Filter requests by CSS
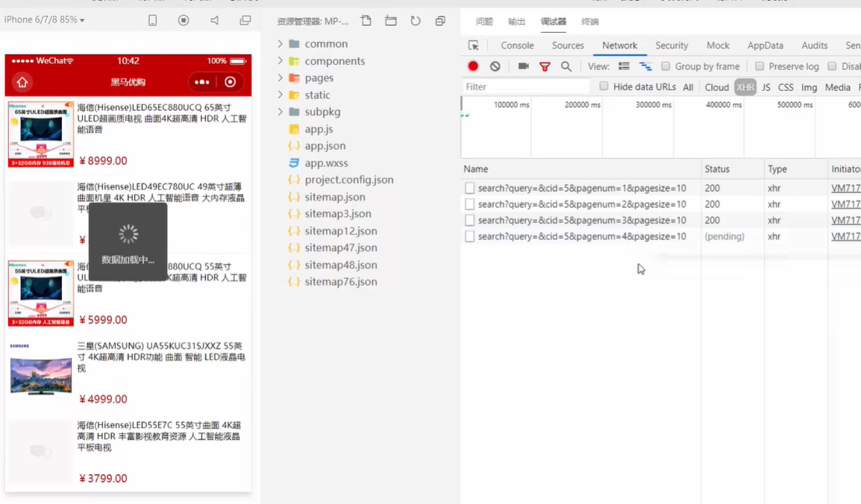The image size is (861, 504). coord(785,87)
